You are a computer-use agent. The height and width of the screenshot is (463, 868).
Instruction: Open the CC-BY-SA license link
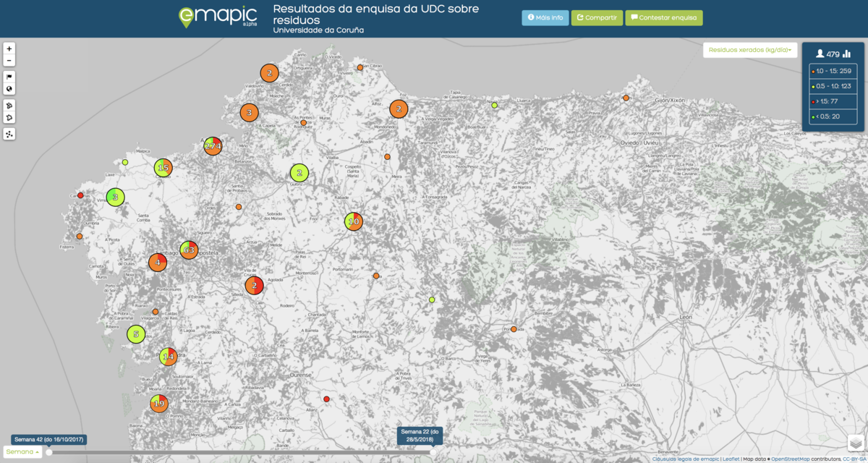pos(855,459)
